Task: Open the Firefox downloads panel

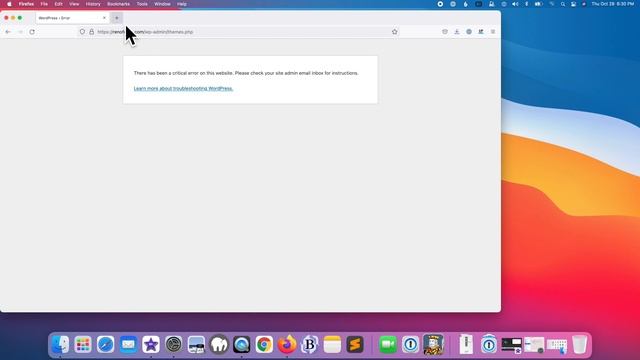Action: point(457,32)
